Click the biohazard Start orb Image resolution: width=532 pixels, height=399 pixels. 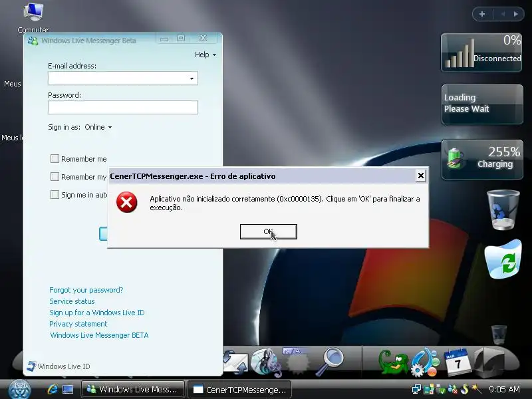pyautogui.click(x=20, y=390)
